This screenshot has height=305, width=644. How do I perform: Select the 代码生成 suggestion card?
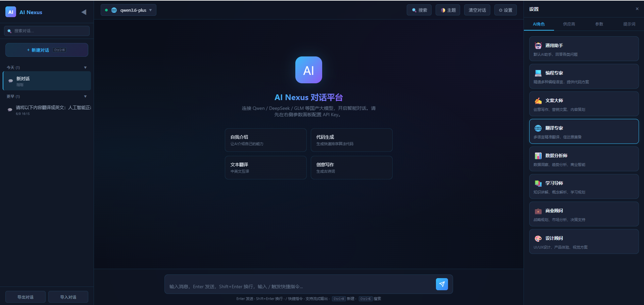click(352, 140)
